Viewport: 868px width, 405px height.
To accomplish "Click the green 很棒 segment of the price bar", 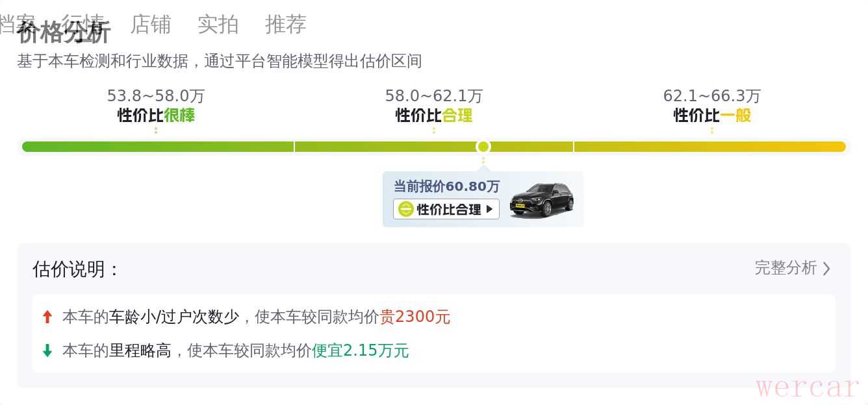I will pyautogui.click(x=158, y=147).
